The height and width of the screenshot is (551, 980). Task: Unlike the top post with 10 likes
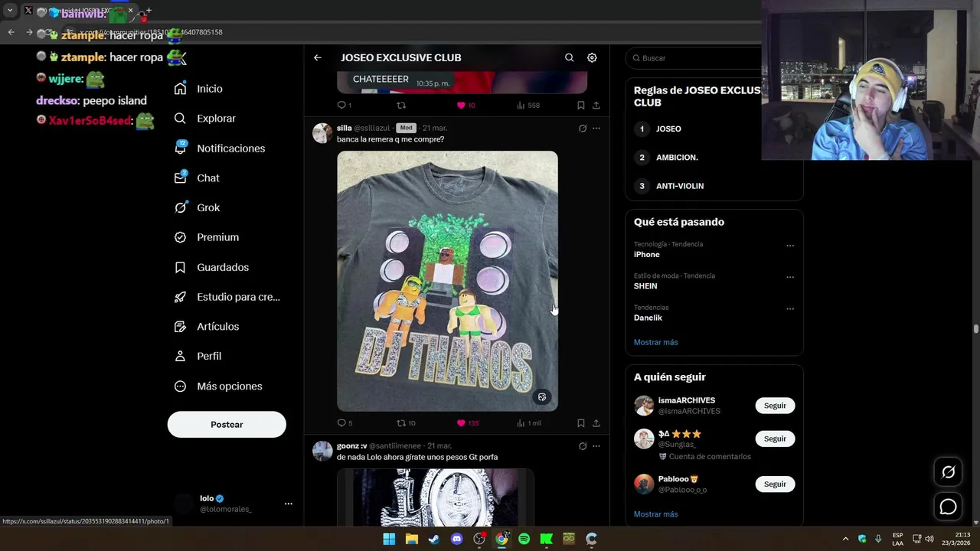tap(465, 106)
